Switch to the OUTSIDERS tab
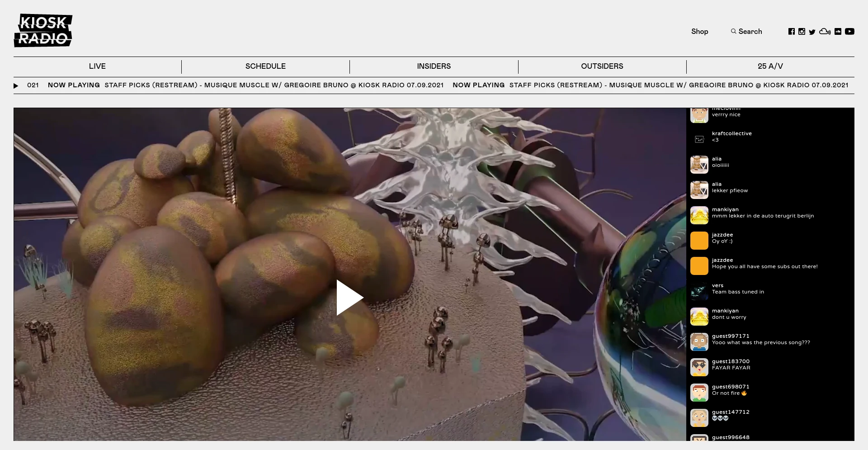The height and width of the screenshot is (450, 868). [x=602, y=66]
